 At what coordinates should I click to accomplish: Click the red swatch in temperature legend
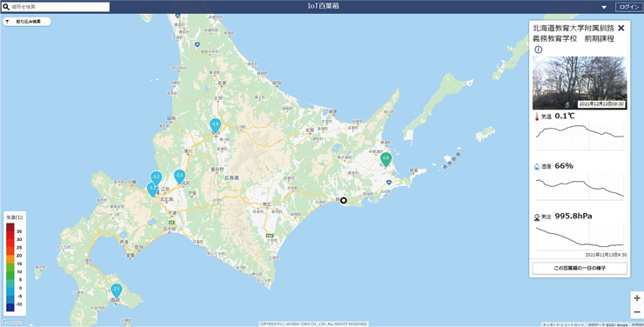click(10, 236)
